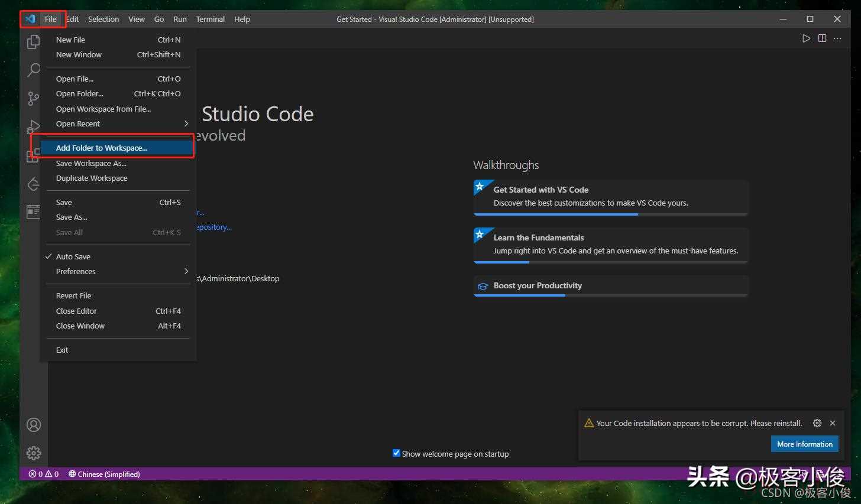Open the More Actions ellipsis icon

tap(837, 38)
